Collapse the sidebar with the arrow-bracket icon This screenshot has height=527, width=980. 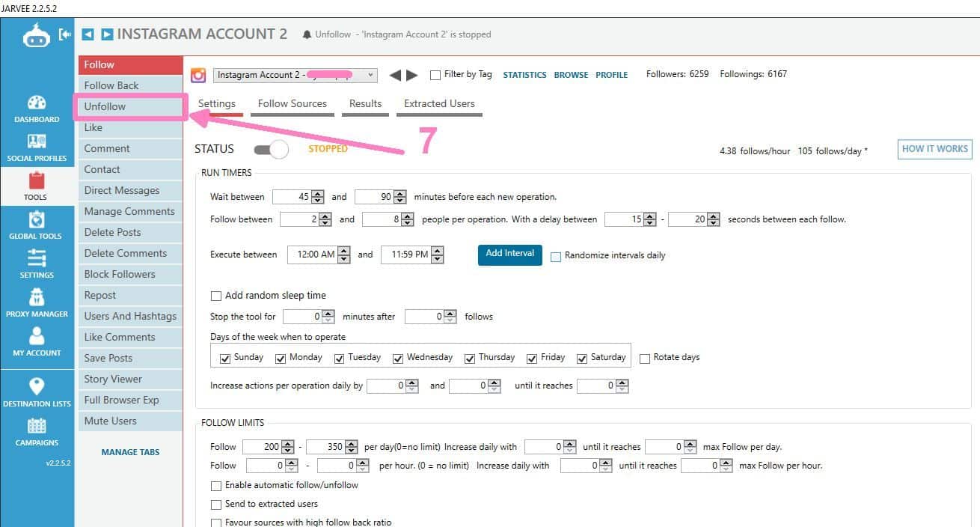65,34
